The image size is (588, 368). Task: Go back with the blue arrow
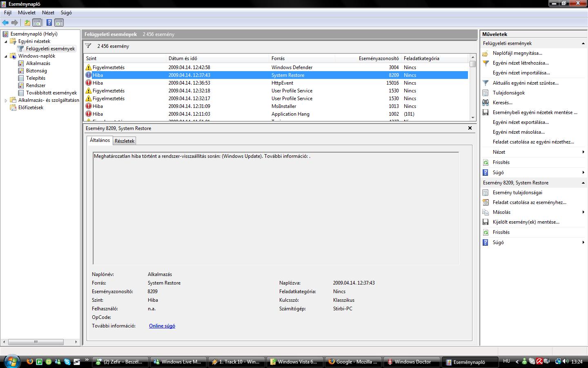(x=5, y=23)
